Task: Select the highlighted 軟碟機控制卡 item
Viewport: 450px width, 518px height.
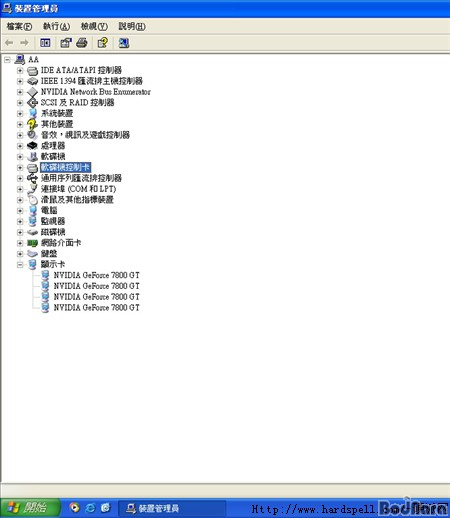Action: pyautogui.click(x=66, y=167)
